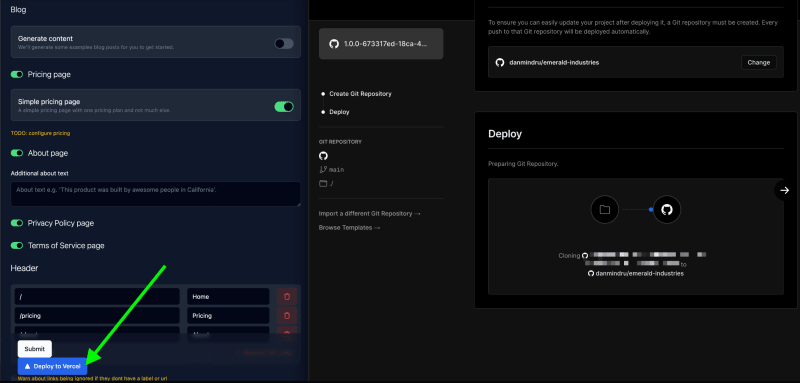Click the GIT REPOSITORY label

pos(340,142)
